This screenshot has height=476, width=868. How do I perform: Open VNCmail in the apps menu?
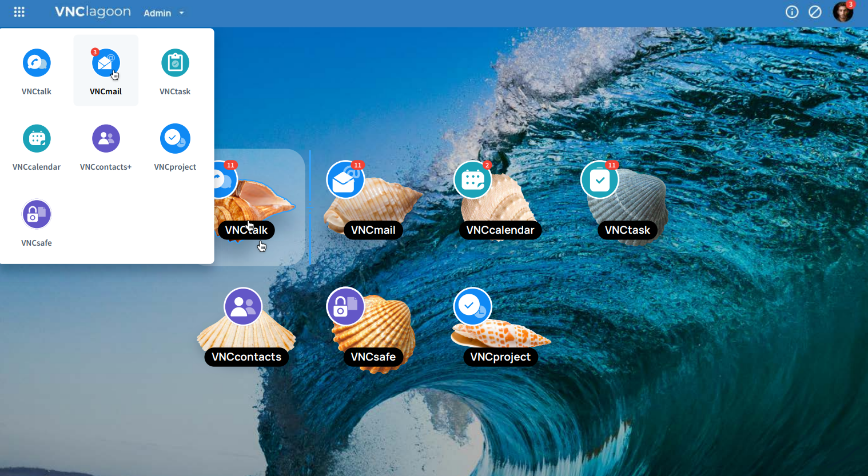(x=106, y=71)
